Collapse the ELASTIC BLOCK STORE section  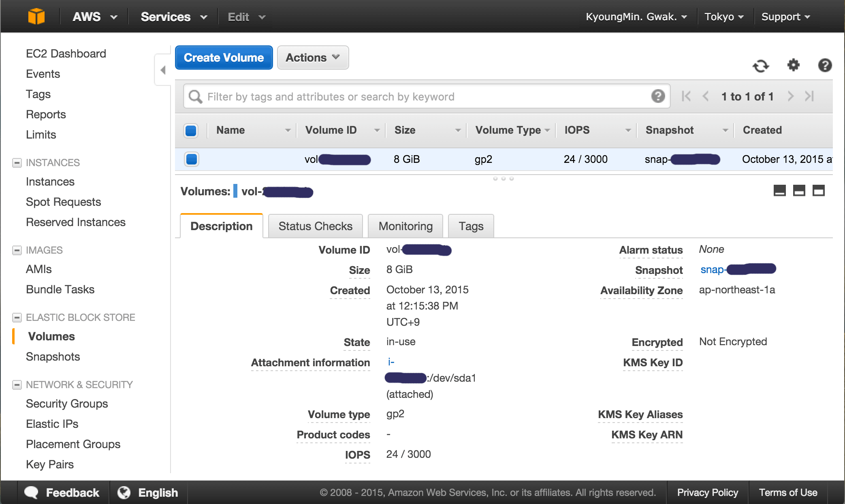[x=17, y=318]
